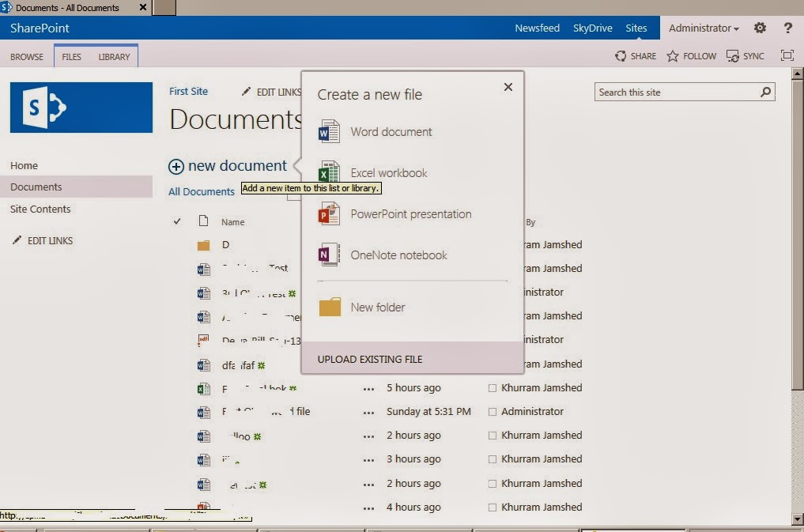Click the page's vertical scrollbar thumb
This screenshot has width=804, height=532.
tap(798, 236)
